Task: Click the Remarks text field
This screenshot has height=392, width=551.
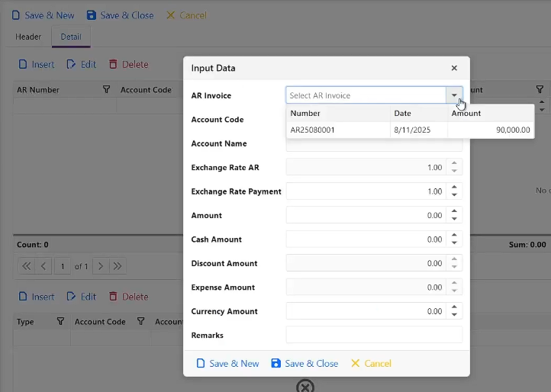Action: click(x=374, y=335)
